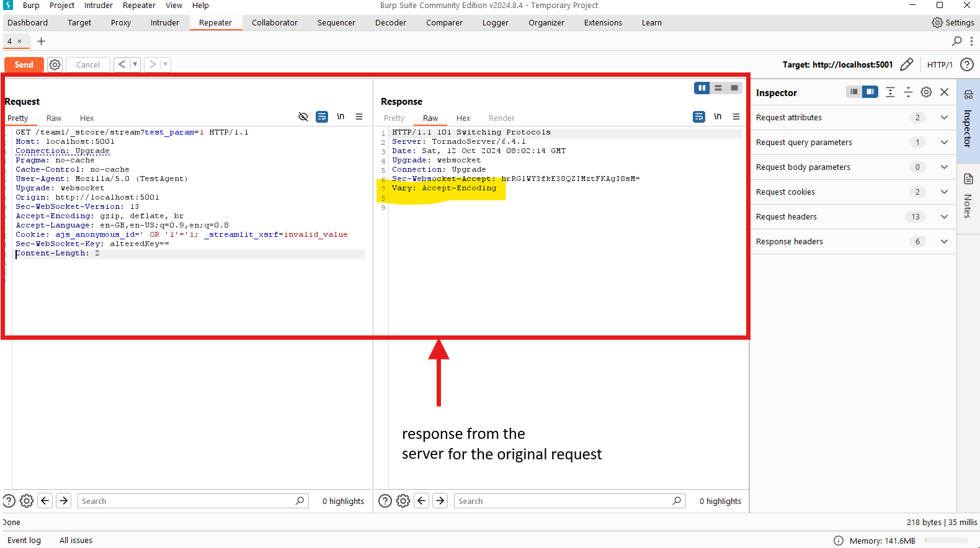Toggle request line wrap icon

(x=322, y=117)
